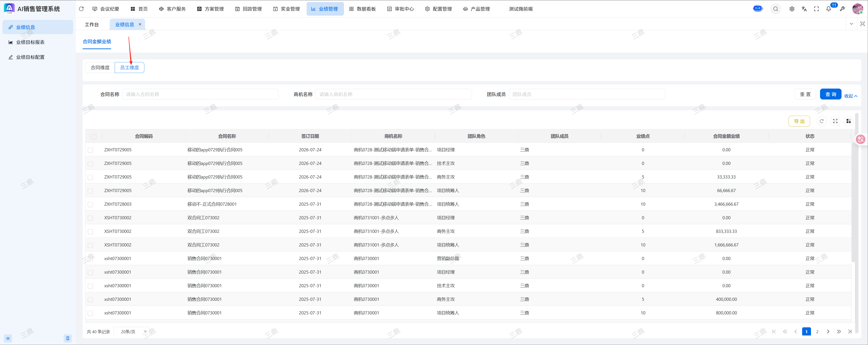The height and width of the screenshot is (345, 868).
Task: Collapse sidebar with double-chevron icon
Action: (x=8, y=338)
